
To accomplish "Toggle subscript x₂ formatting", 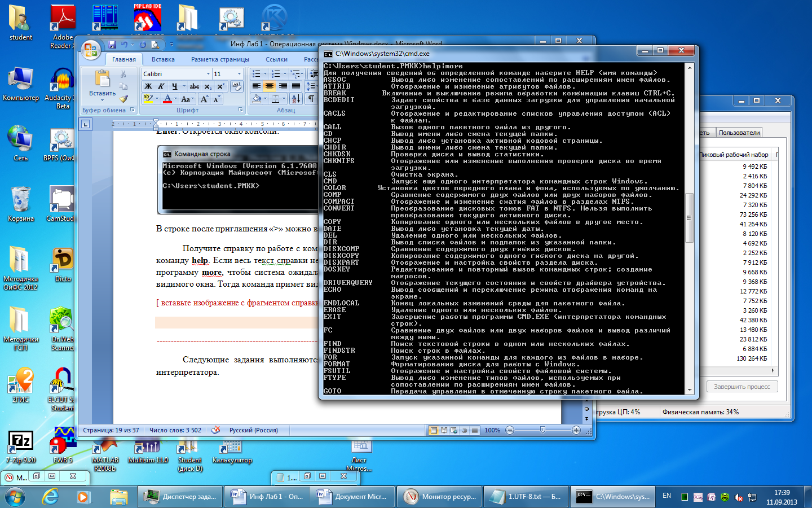I will [208, 86].
